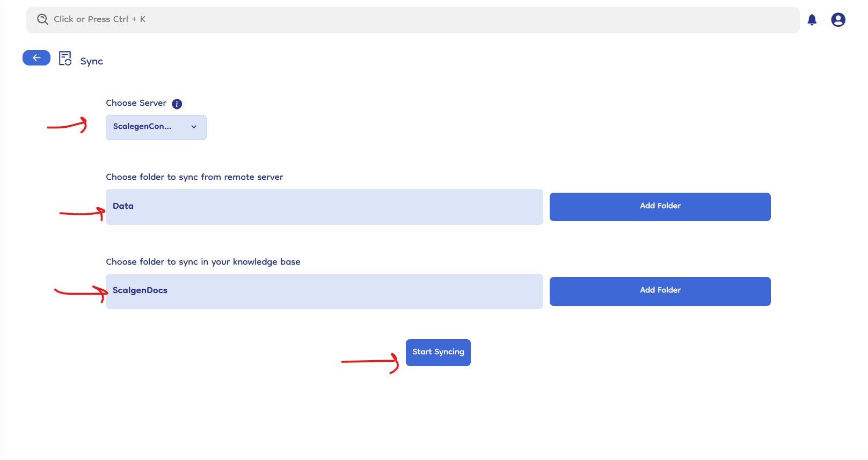Open the user profile avatar menu

coord(838,20)
